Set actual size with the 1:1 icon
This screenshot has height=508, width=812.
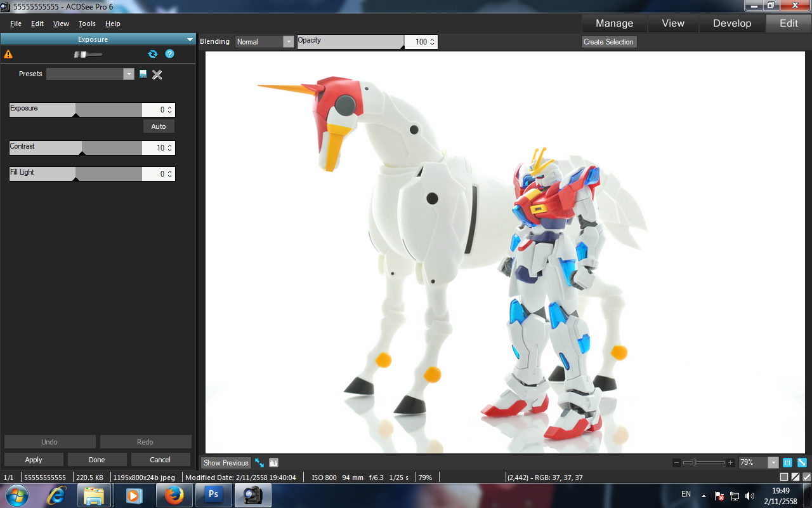pos(787,463)
